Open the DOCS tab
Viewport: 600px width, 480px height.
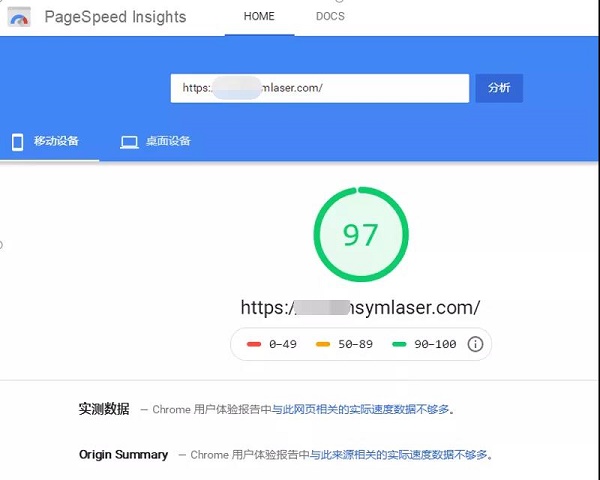(330, 16)
